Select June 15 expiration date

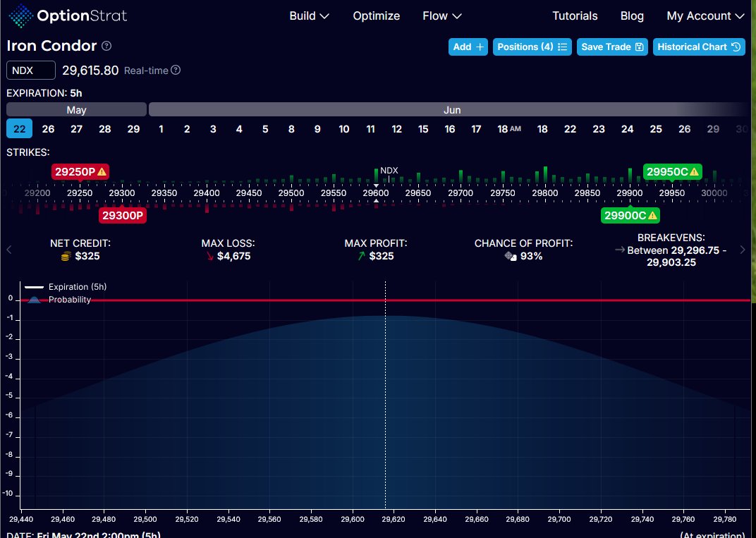coord(423,129)
